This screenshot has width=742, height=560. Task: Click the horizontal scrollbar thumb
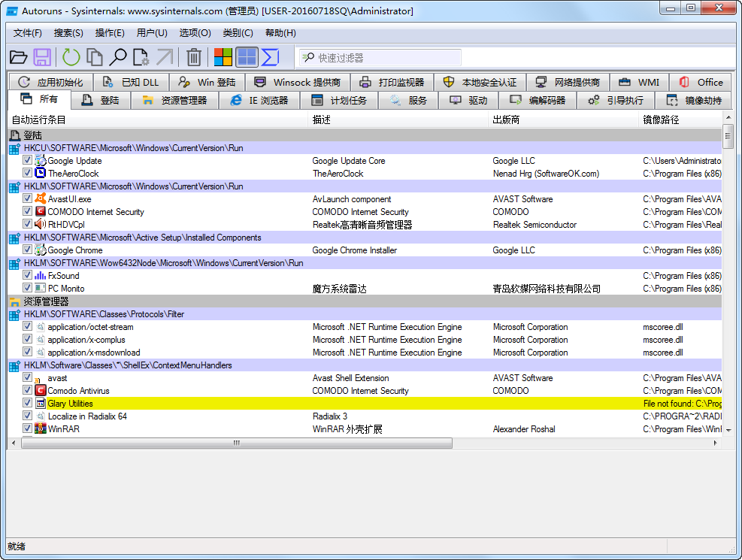tap(237, 443)
